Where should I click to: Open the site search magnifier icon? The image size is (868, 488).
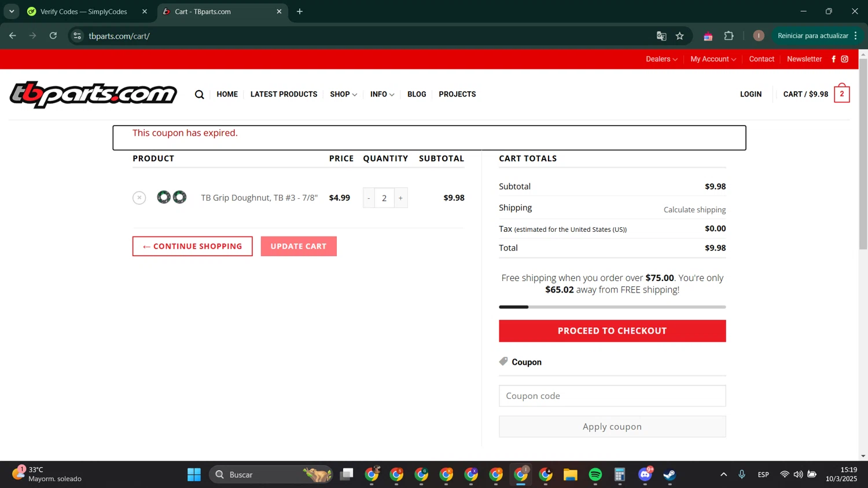point(199,94)
